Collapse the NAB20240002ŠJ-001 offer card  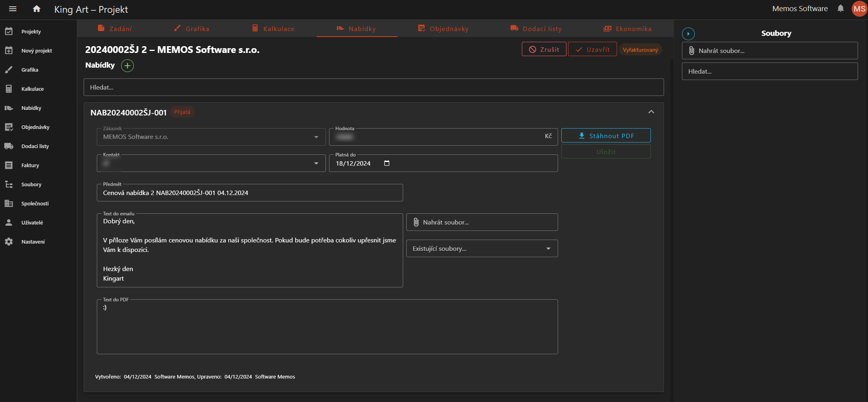click(651, 112)
